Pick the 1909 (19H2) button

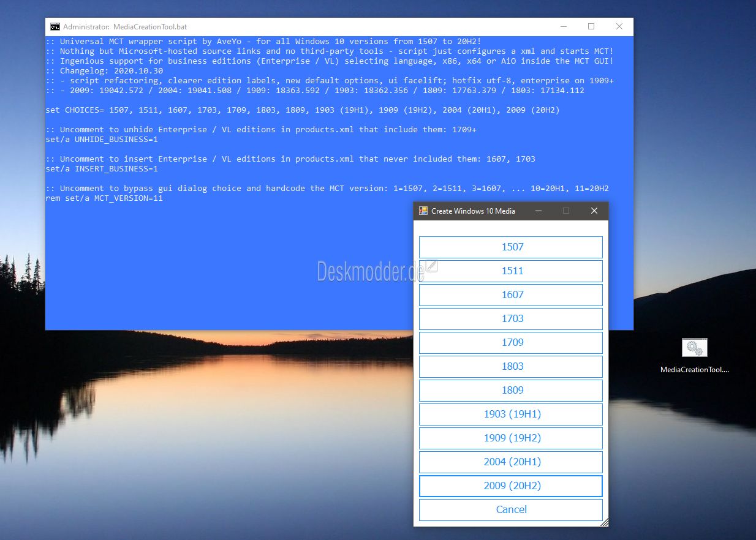tap(511, 438)
